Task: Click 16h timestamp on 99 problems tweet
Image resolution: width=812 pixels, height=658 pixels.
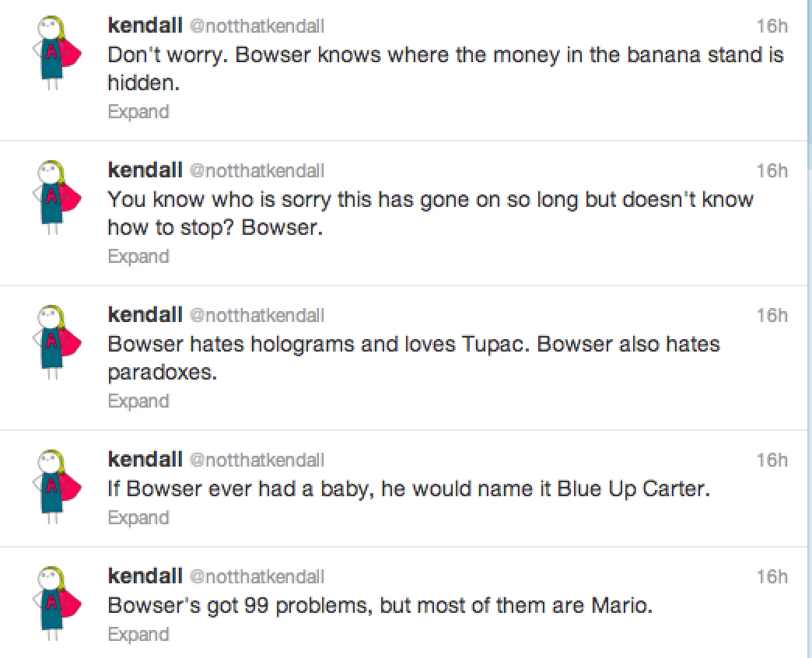Action: [772, 576]
